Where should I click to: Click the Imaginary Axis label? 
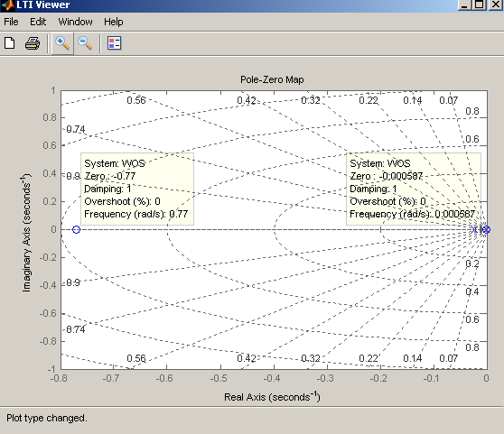click(26, 233)
